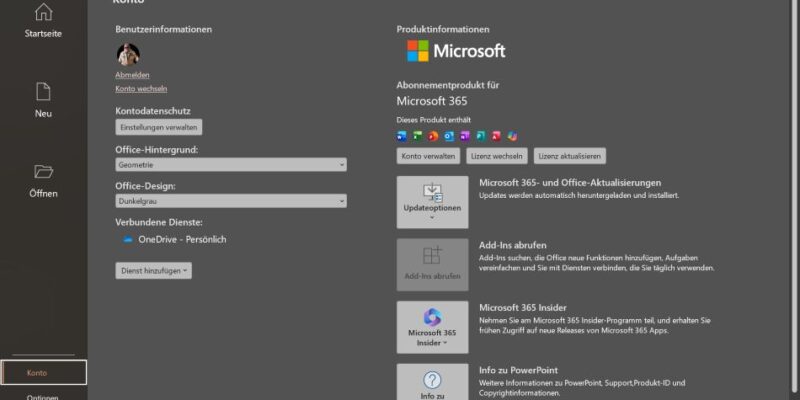Open the Microsoft 365 Insider dropdown

point(432,327)
